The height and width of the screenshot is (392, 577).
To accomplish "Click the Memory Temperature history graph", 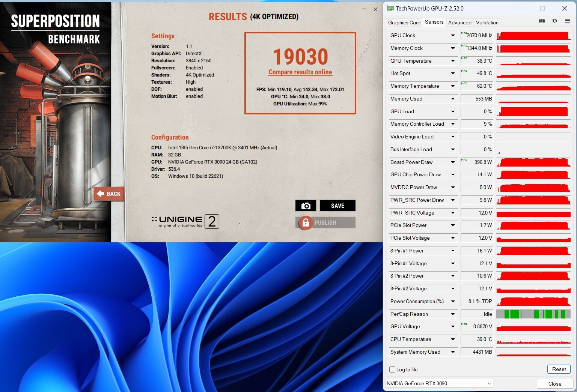I will point(533,86).
